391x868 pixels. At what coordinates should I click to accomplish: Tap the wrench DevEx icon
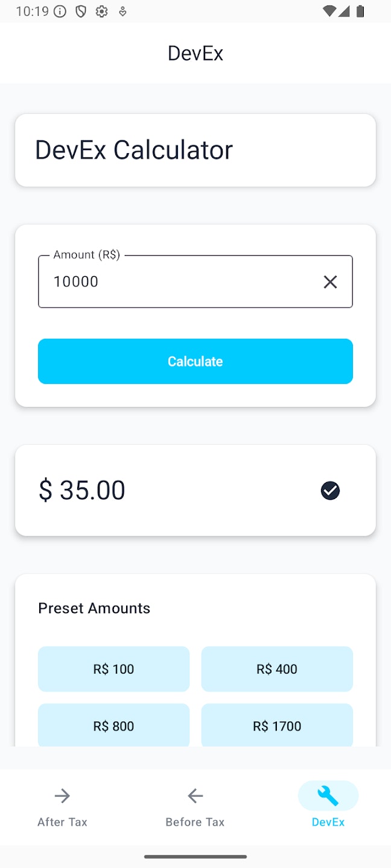328,796
